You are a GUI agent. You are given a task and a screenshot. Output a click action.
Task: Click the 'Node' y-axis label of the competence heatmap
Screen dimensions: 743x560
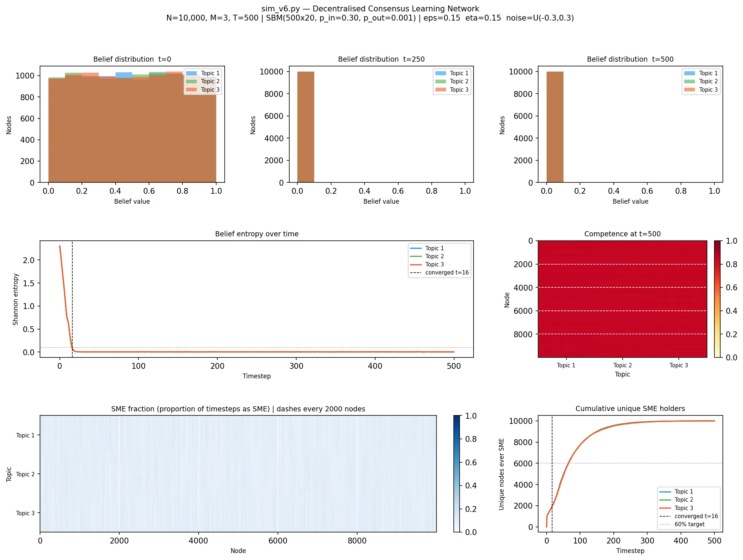[x=507, y=300]
